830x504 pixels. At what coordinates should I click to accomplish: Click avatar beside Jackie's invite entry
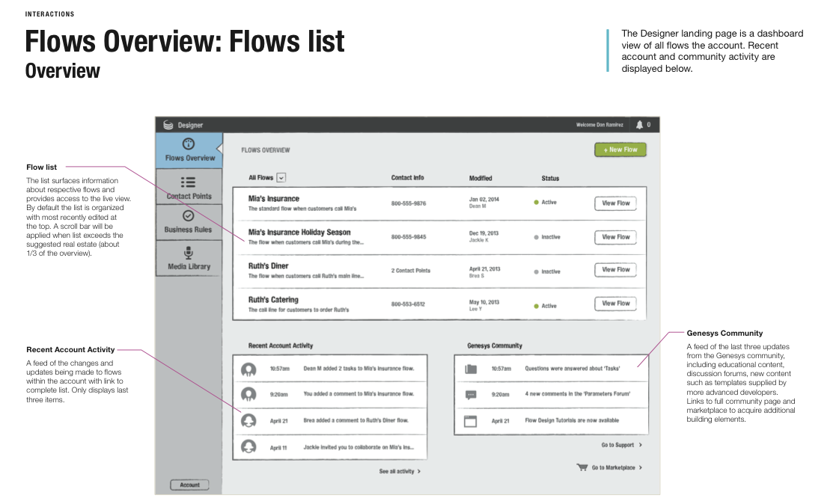[248, 447]
